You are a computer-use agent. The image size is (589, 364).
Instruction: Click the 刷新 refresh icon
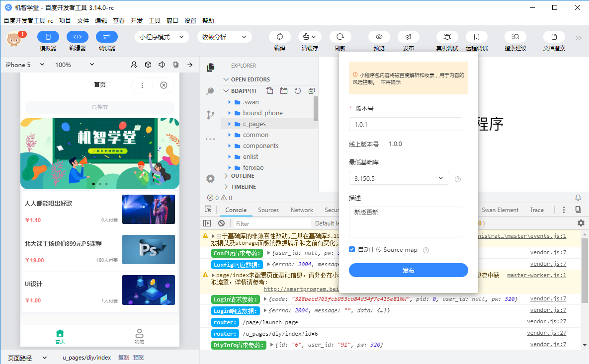[340, 37]
